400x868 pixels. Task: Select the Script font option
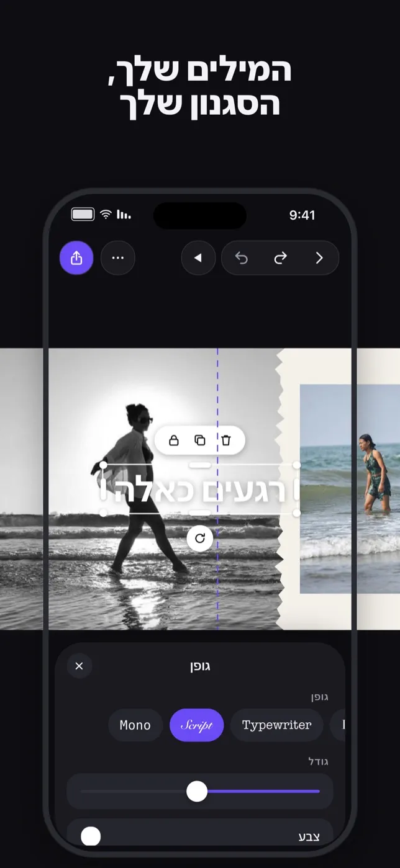[x=196, y=725]
